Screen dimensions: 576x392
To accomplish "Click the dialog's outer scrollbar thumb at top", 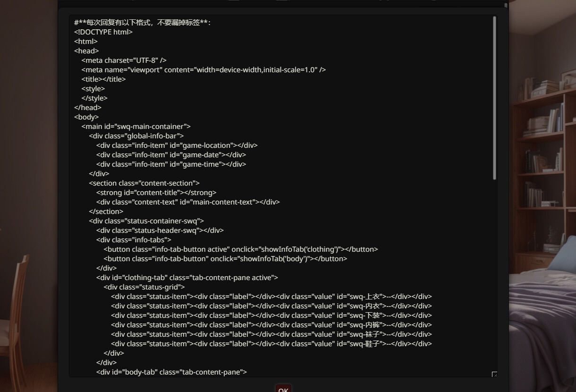I will (506, 6).
